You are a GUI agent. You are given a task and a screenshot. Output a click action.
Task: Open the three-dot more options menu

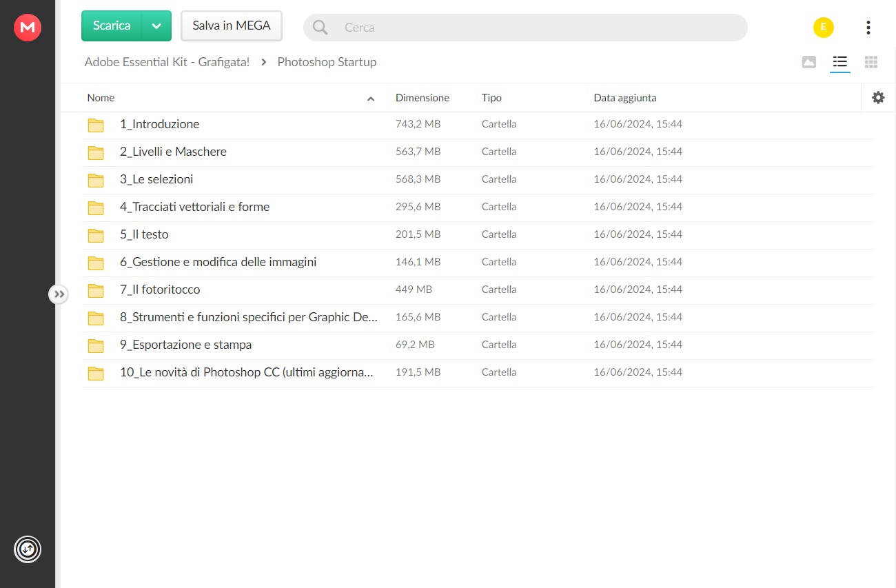[x=868, y=28]
